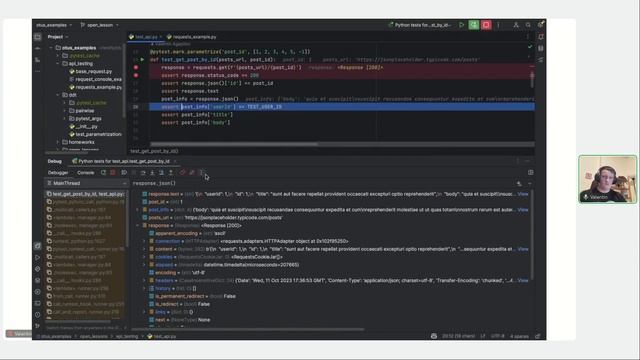
Task: Open the MainThread thread dropdown
Action: pos(86,183)
